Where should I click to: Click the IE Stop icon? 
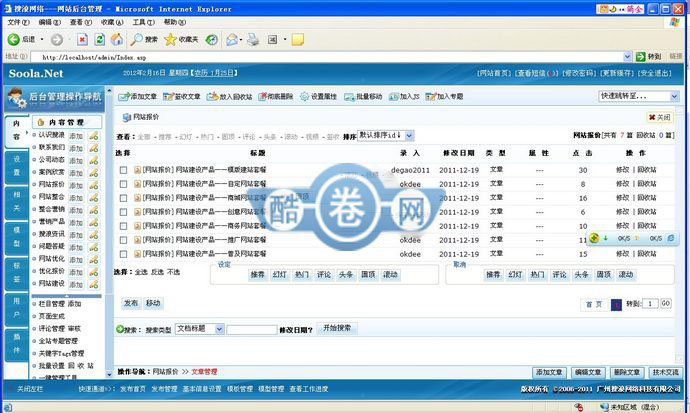(82, 40)
